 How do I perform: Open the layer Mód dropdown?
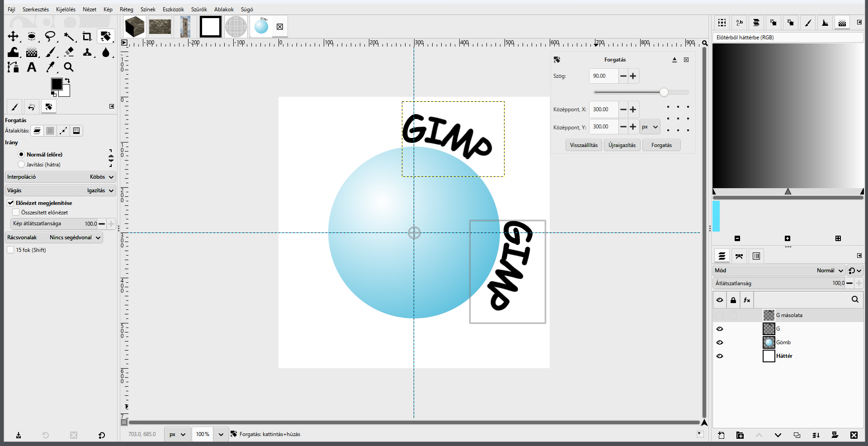[779, 270]
